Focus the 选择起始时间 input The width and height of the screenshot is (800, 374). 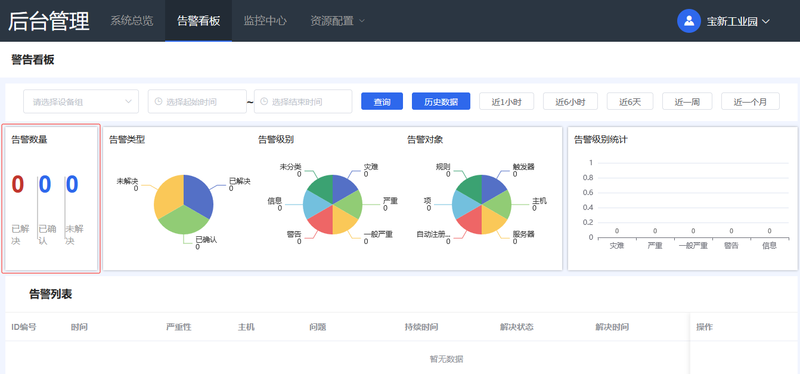pos(197,102)
